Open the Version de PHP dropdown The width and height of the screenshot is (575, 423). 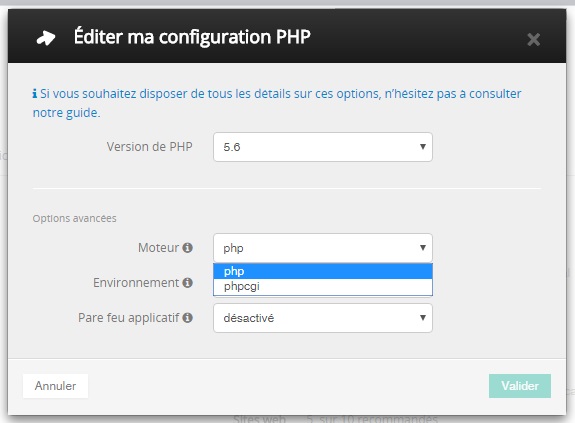coord(323,147)
